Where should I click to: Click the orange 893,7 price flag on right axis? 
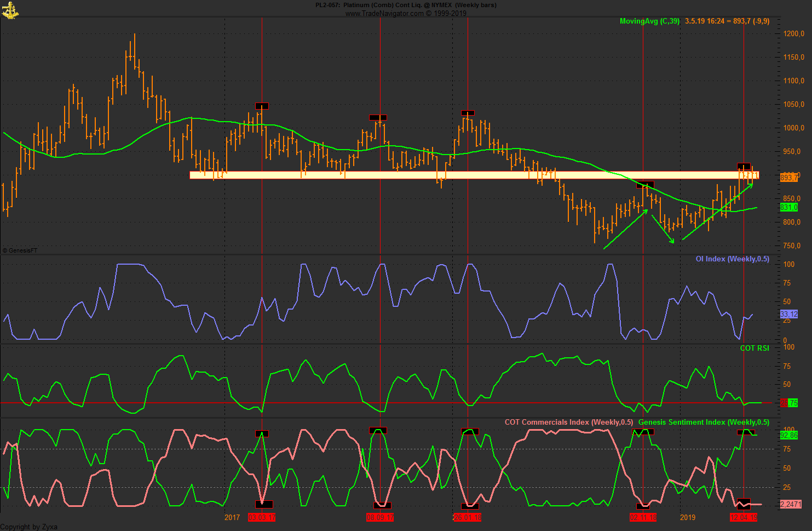click(x=789, y=177)
